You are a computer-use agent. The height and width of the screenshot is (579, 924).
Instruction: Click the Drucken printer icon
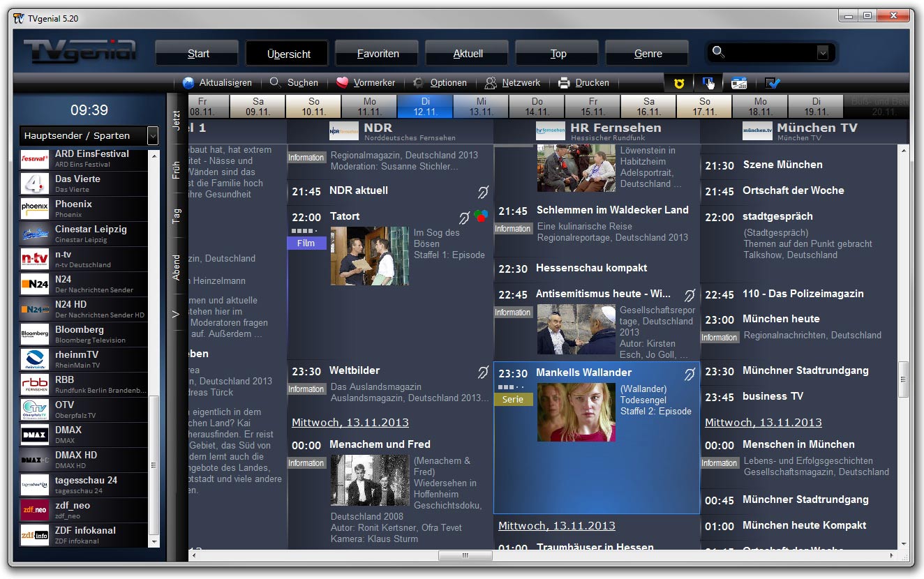(564, 83)
